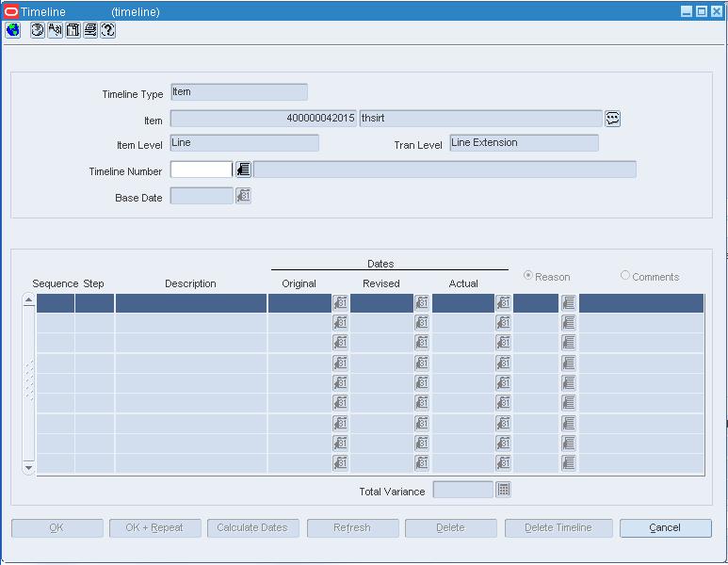Open Original date calendar in first table row
Image resolution: width=728 pixels, height=565 pixels.
340,303
